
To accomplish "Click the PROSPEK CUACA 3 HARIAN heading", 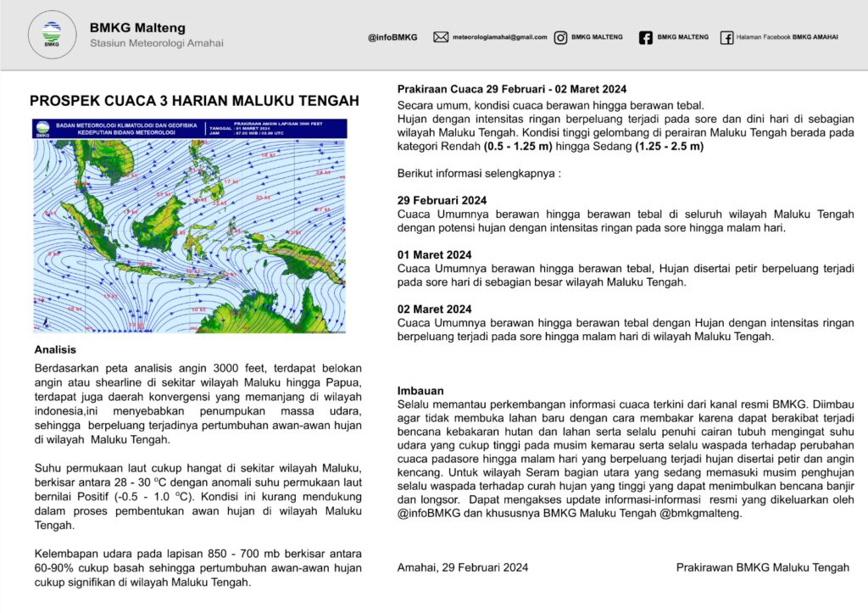I will click(x=194, y=101).
